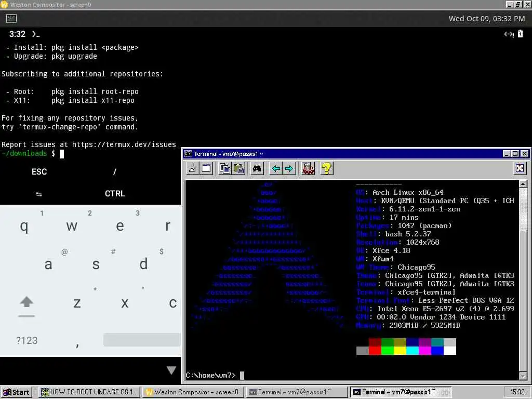
Task: Click text 'pkg install x11-repo'
Action: coord(92,100)
